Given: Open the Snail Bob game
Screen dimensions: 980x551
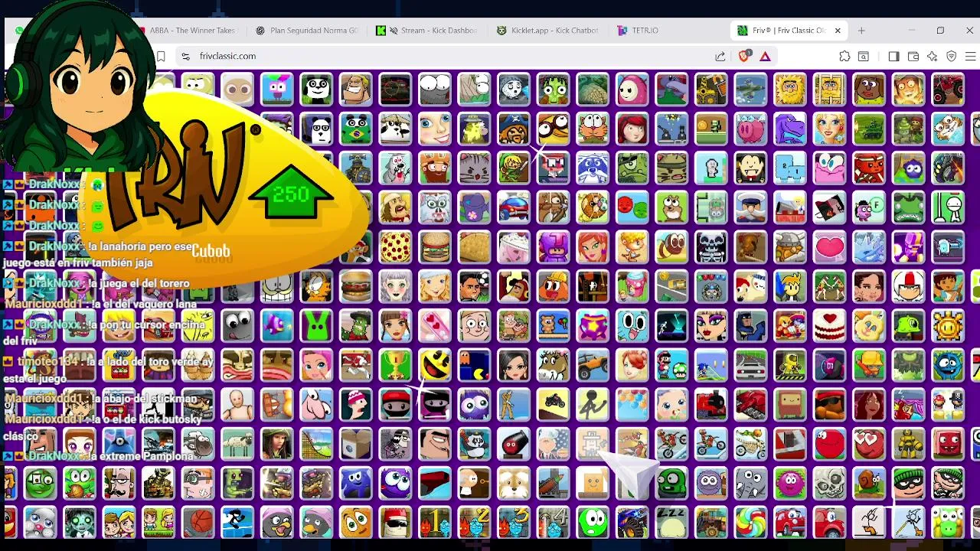Looking at the screenshot, I should pyautogui.click(x=869, y=483).
